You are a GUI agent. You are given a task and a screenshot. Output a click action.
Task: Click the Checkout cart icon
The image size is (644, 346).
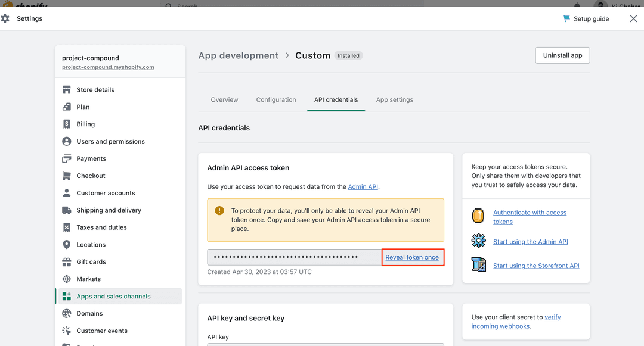(67, 176)
